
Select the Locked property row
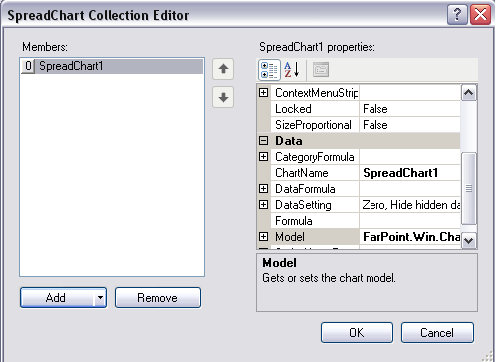365,109
